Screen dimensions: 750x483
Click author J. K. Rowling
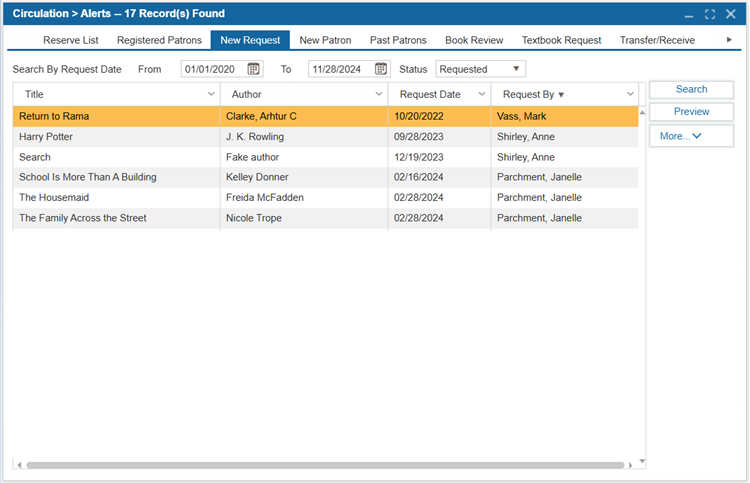point(255,137)
